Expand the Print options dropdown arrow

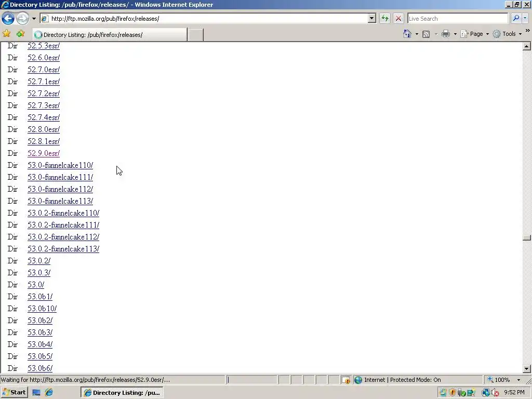[x=455, y=34]
